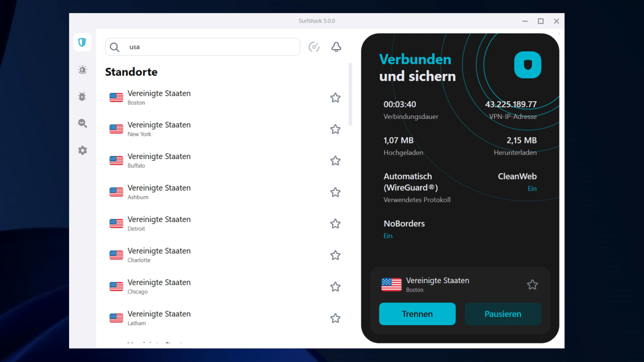This screenshot has height=362, width=644.
Task: Click the flag icon of the Boston row
Action: [116, 98]
